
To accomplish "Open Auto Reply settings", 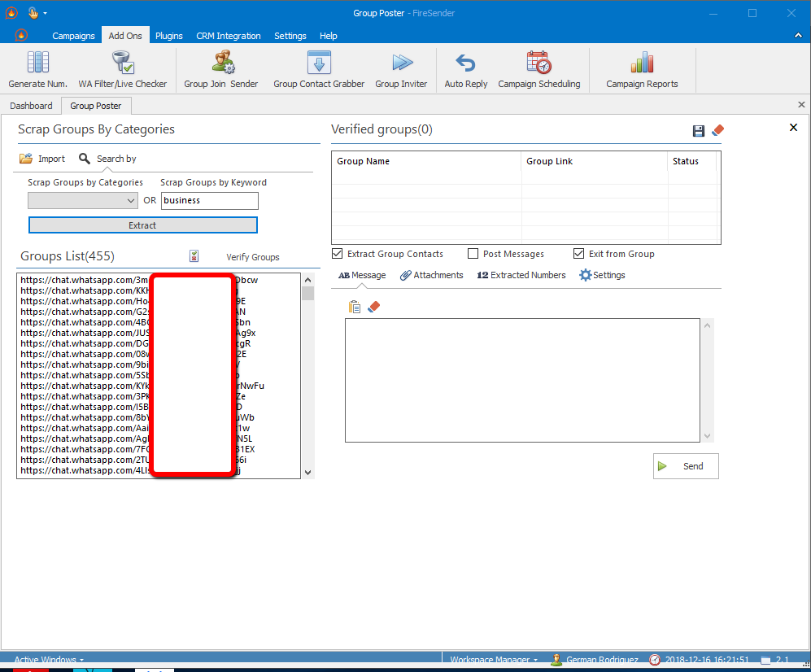I will pos(465,70).
